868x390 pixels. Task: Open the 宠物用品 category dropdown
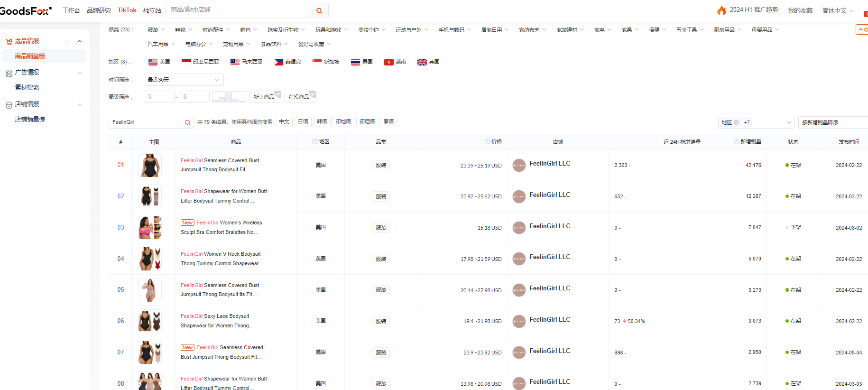coord(236,44)
